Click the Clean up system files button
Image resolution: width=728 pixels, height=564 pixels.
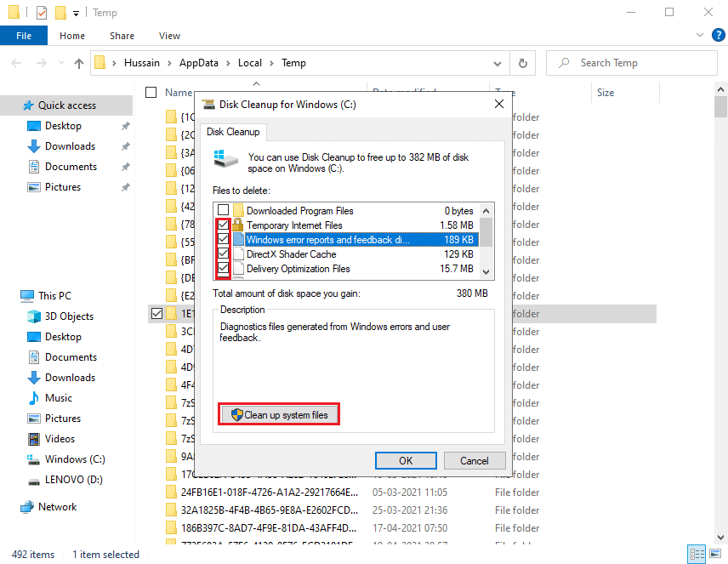point(280,415)
